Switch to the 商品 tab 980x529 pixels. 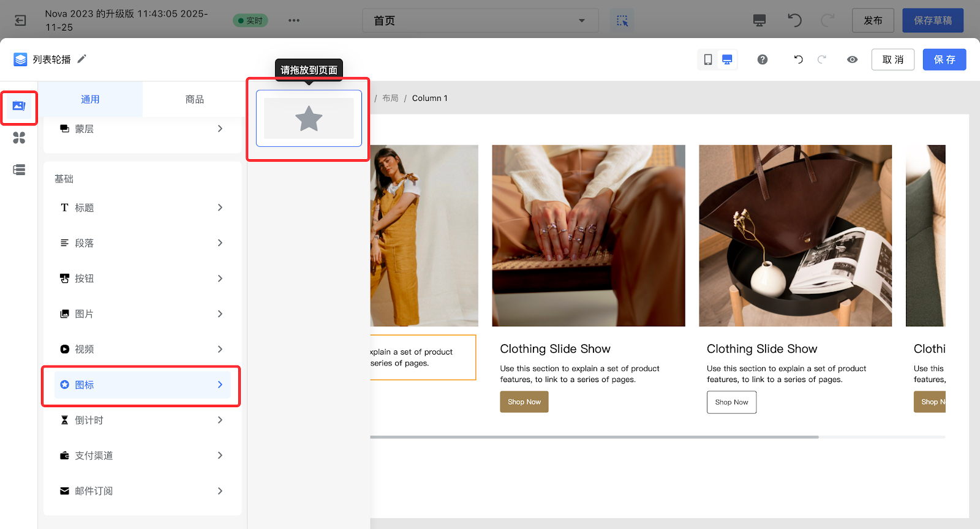[x=194, y=99]
